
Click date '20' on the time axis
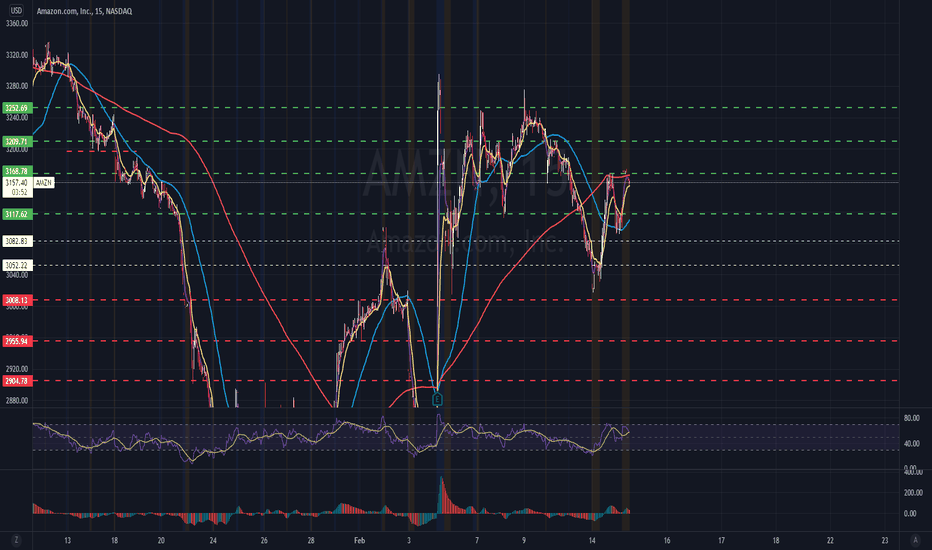(x=161, y=540)
